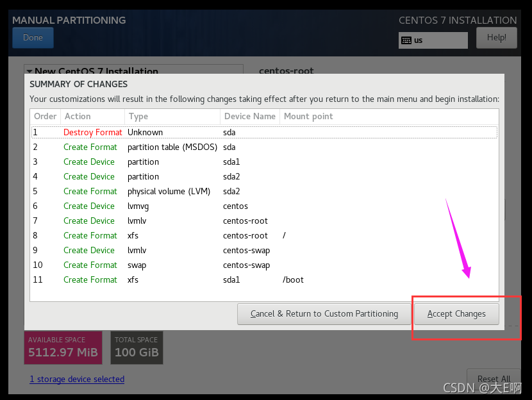Sort changes by the Action column
This screenshot has height=400, width=532.
pos(79,116)
